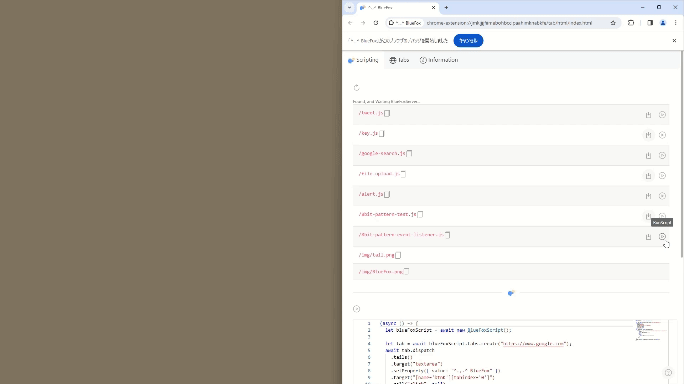Expand the tab search dropdown chevron
The image size is (684, 384).
(349, 7)
